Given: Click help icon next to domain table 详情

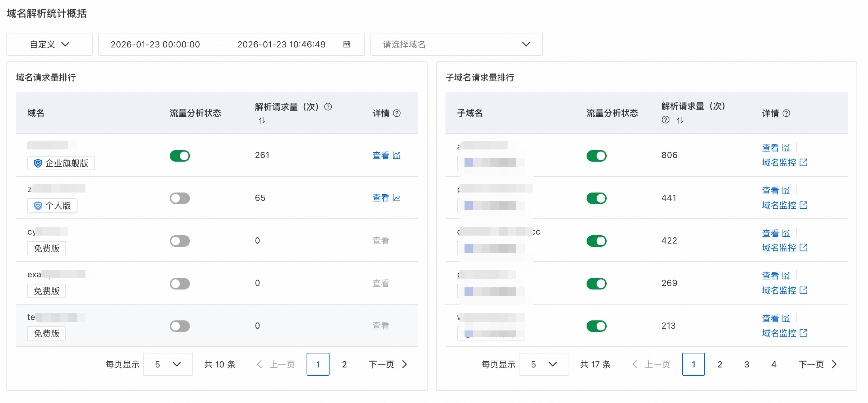Looking at the screenshot, I should 397,113.
